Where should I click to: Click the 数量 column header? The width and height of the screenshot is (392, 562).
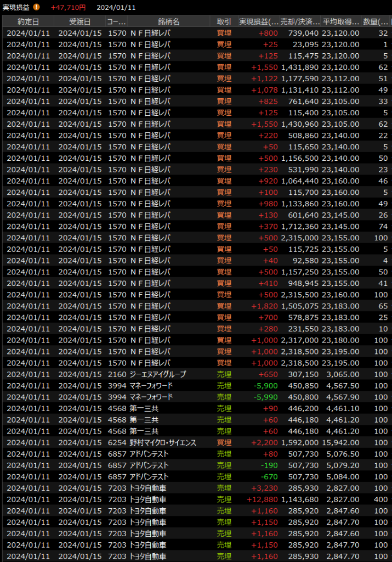coord(376,21)
